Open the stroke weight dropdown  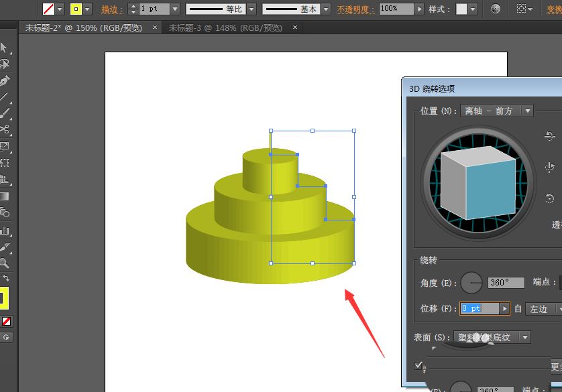click(x=175, y=9)
